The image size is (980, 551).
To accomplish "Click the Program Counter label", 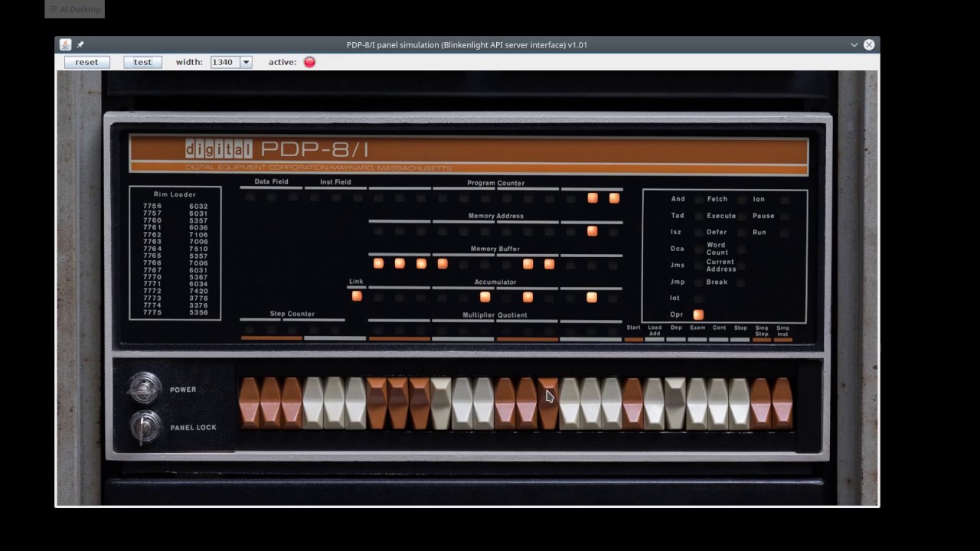I will (495, 183).
